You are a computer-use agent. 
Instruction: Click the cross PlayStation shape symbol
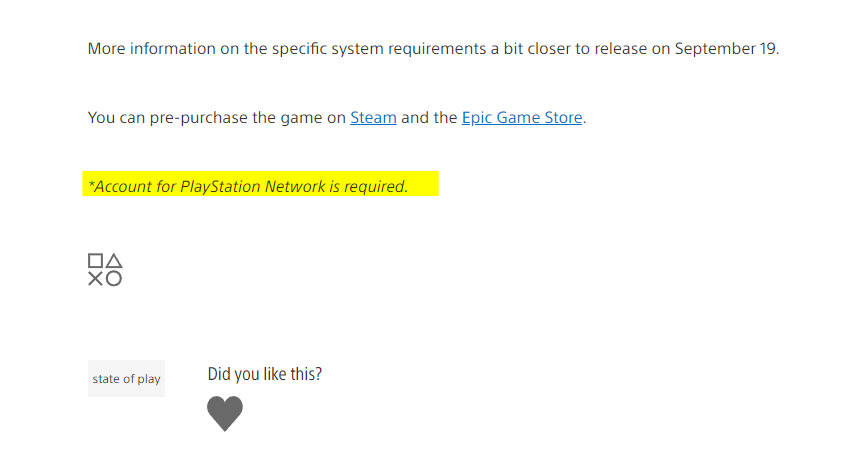point(95,279)
